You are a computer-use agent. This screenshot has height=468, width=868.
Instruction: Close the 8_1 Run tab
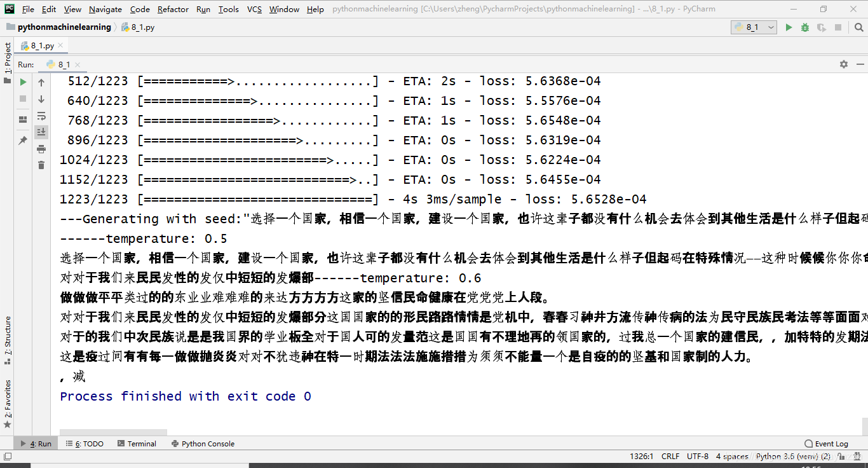point(78,65)
